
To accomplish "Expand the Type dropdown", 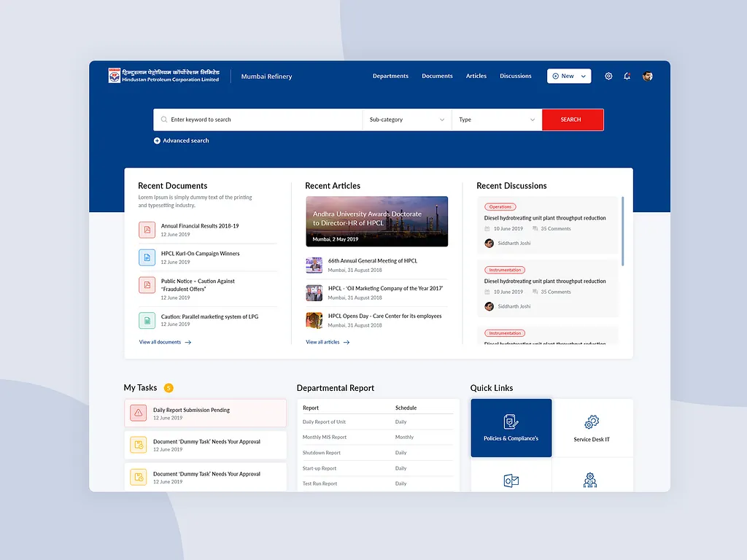I will pos(497,120).
